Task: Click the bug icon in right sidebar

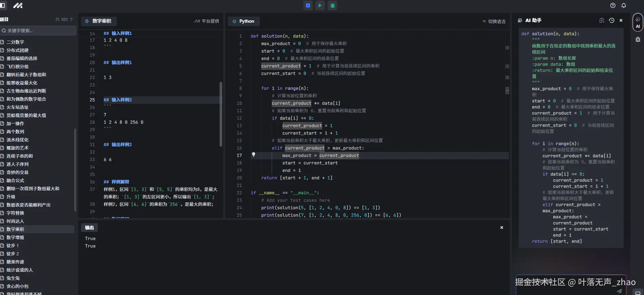Action: click(638, 39)
